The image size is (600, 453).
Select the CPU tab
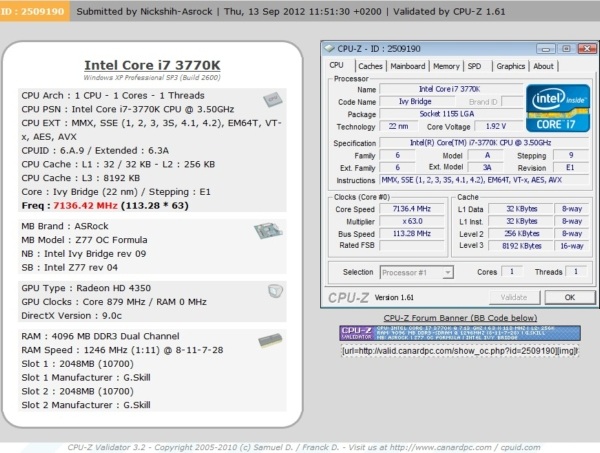pos(337,65)
